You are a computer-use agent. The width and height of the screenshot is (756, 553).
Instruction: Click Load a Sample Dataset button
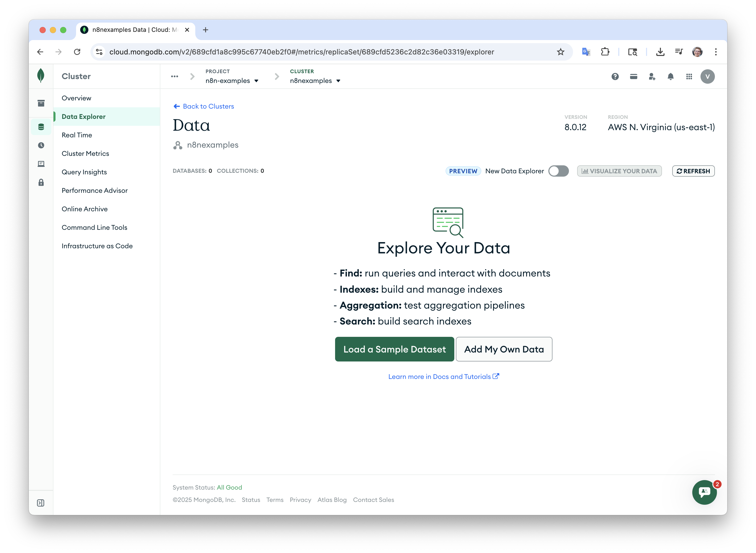pyautogui.click(x=394, y=349)
